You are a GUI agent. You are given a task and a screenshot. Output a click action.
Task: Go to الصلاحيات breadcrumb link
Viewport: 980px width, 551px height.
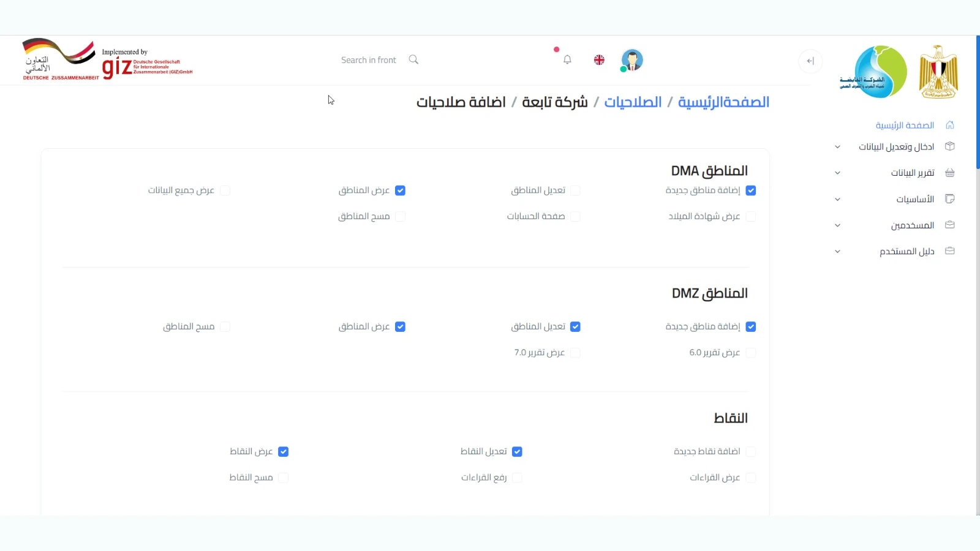[633, 102]
